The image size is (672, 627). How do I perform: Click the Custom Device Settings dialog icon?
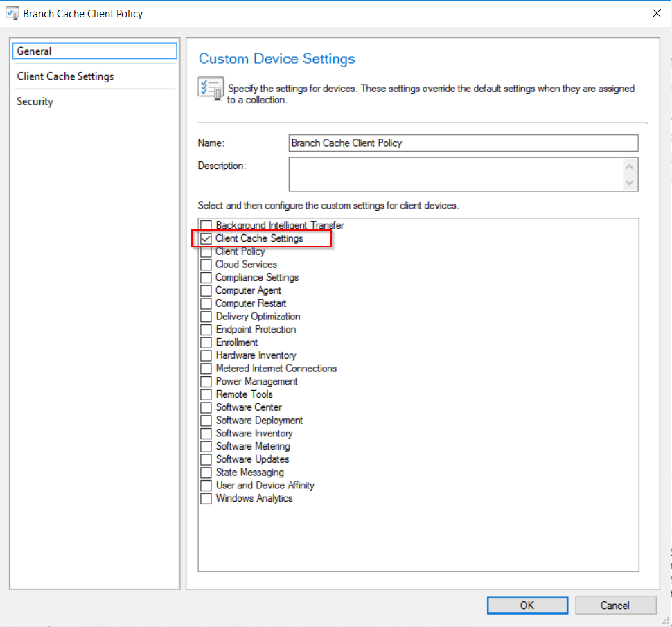tap(12, 13)
